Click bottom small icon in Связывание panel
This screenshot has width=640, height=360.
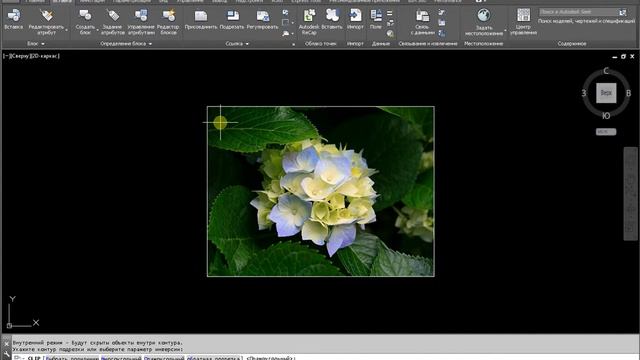442,33
